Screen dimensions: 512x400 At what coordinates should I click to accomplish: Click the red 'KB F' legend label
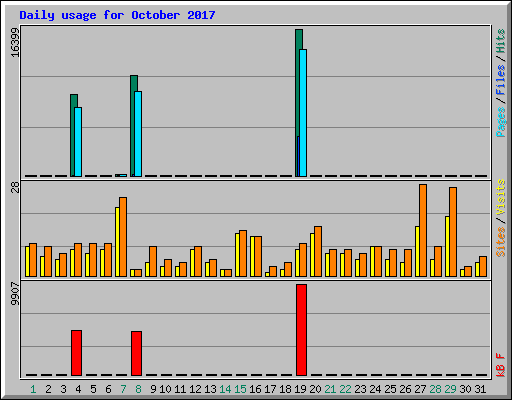click(501, 365)
